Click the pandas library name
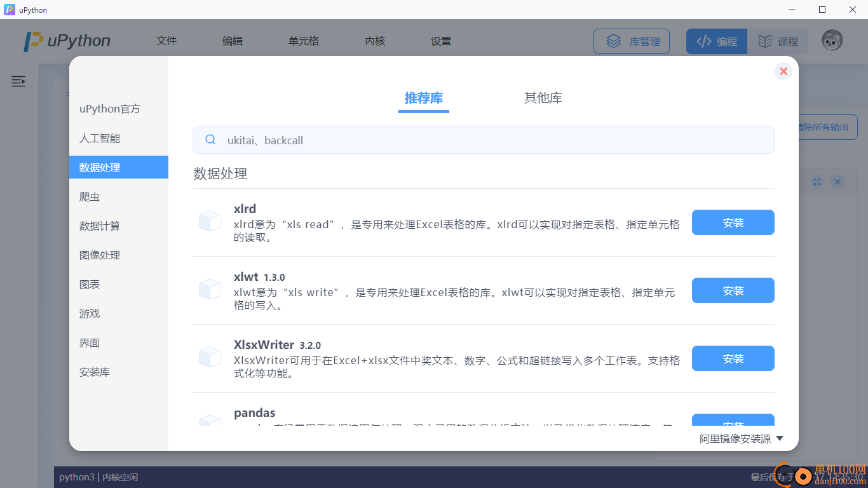The width and height of the screenshot is (868, 488). [254, 413]
